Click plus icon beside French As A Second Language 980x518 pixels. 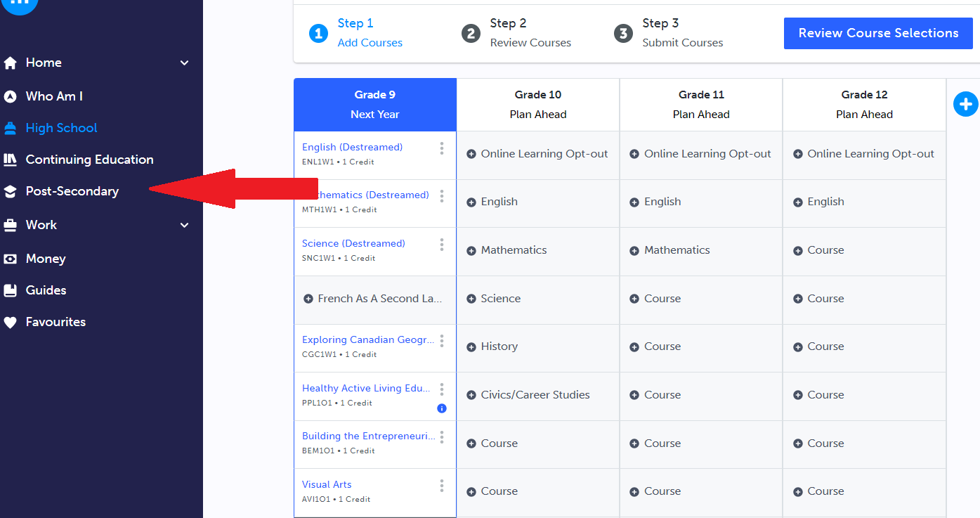click(x=308, y=299)
